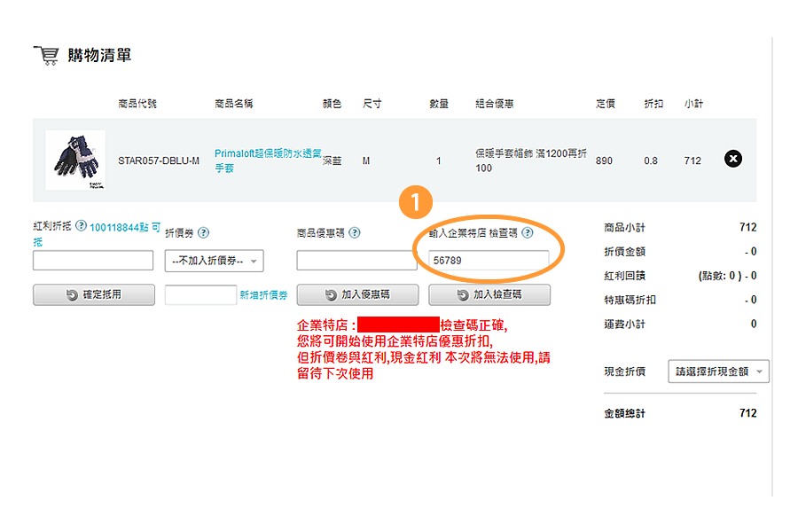
Task: Click the shopping cart icon beside 購物清單
Action: [x=46, y=56]
